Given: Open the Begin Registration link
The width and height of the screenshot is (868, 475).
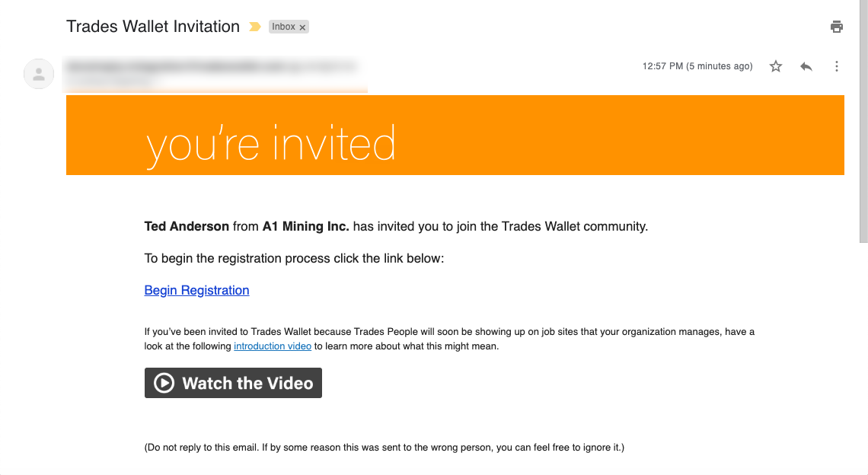Looking at the screenshot, I should click(x=196, y=290).
